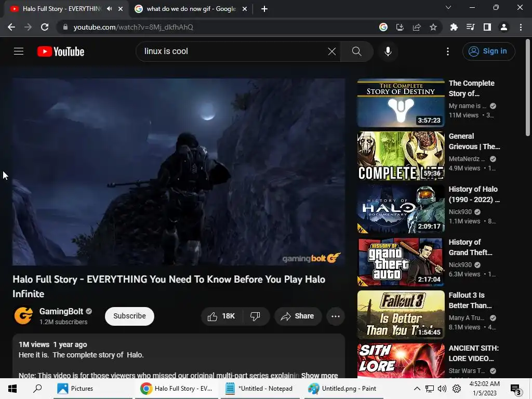Expand description with Show more
The height and width of the screenshot is (399, 532).
pyautogui.click(x=320, y=375)
